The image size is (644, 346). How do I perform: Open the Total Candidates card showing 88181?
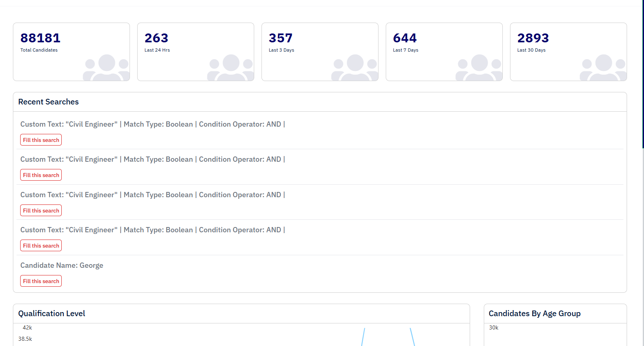point(71,52)
